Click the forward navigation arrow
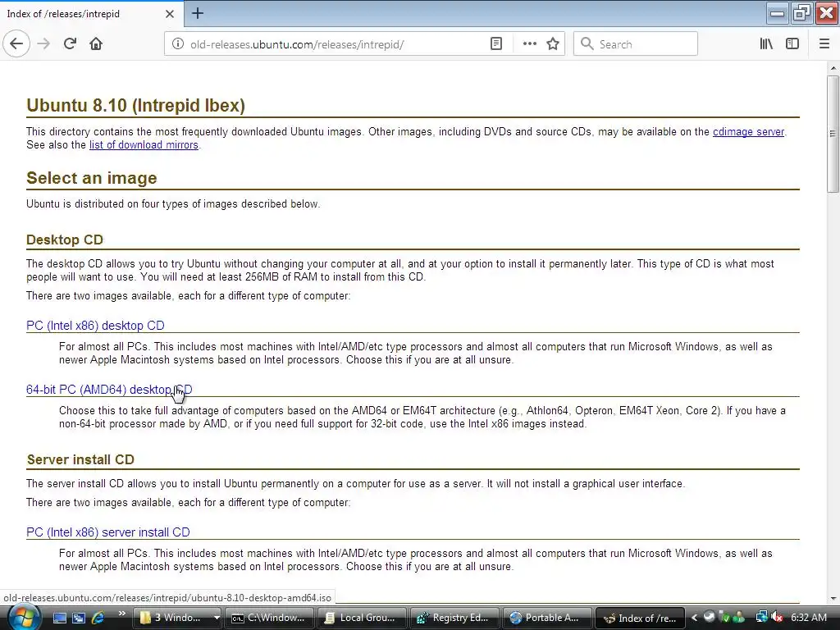 [x=43, y=44]
